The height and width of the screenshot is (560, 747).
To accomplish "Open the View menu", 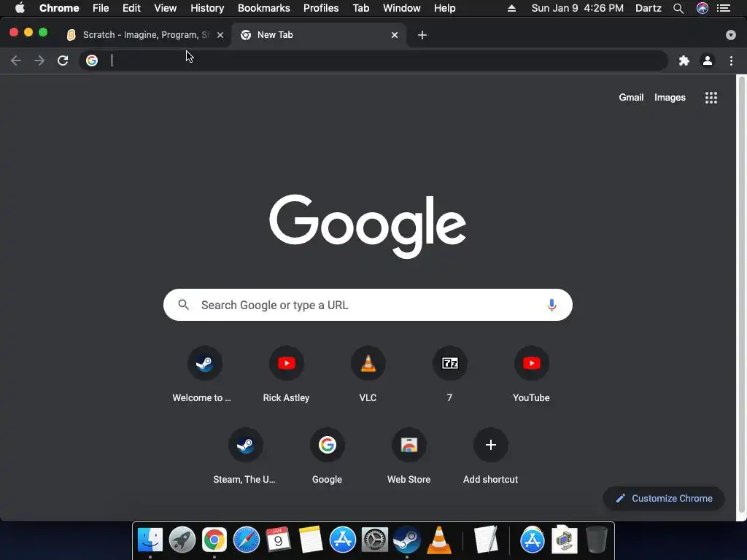I will [166, 8].
